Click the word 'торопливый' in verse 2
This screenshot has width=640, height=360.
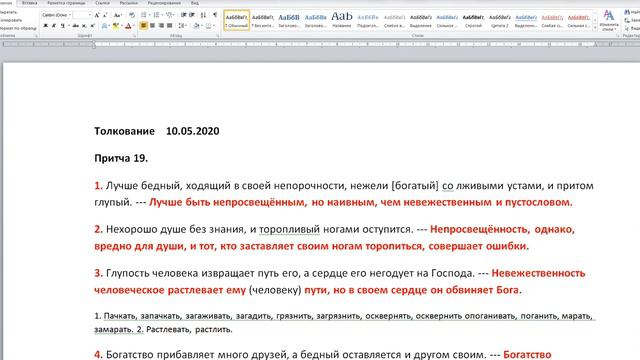click(289, 229)
